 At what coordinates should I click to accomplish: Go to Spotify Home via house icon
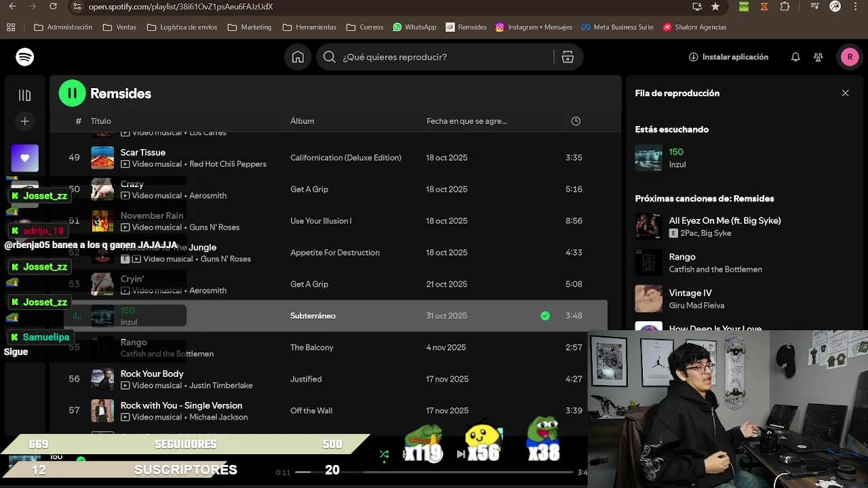pyautogui.click(x=298, y=57)
